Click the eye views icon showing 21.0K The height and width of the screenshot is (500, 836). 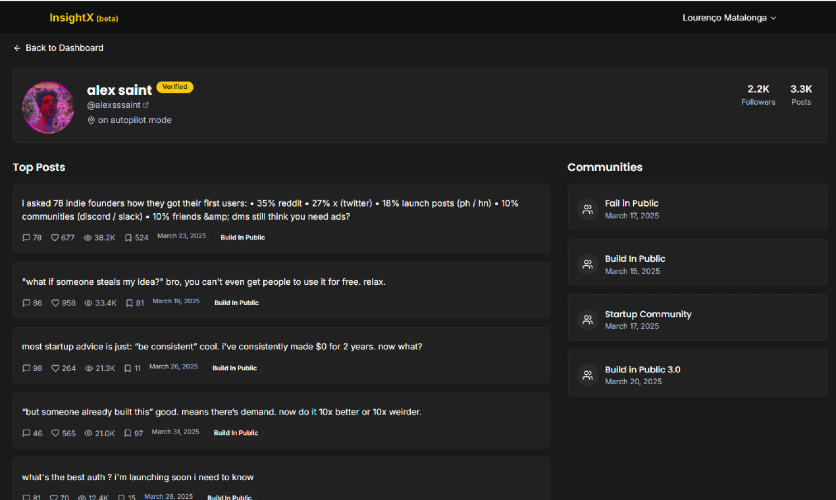point(89,433)
